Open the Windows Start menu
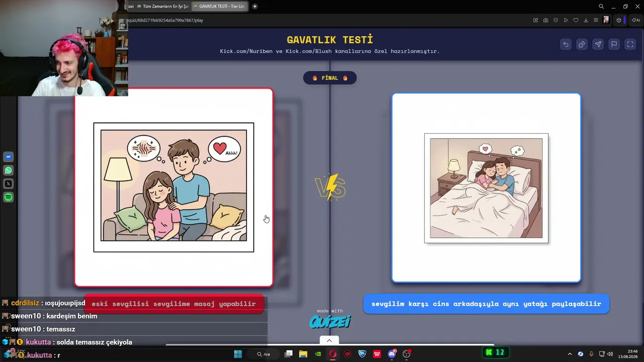Image resolution: width=644 pixels, height=362 pixels. [x=238, y=354]
